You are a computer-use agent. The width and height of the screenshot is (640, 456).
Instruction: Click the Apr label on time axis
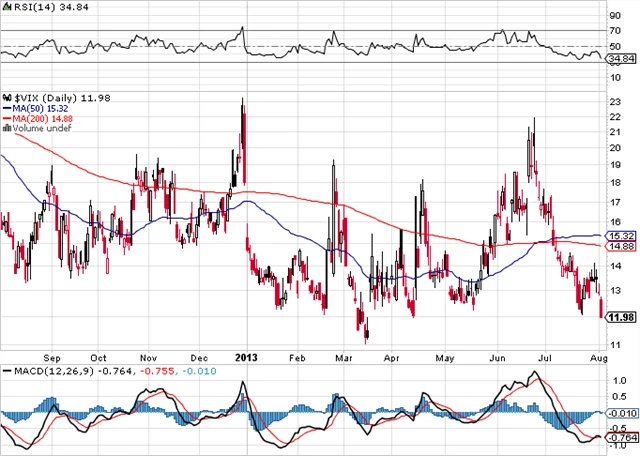[x=392, y=358]
